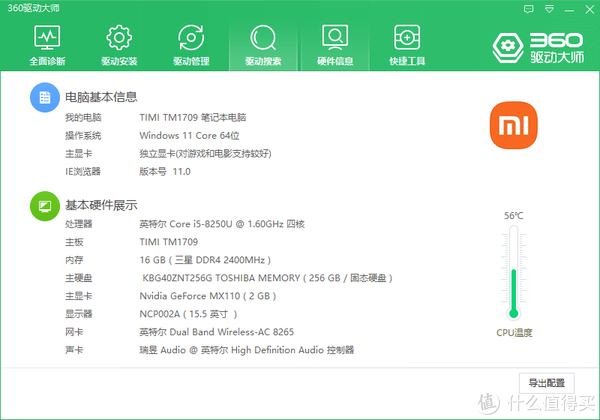Click the 内存 label
This screenshot has width=600, height=420.
coord(74,260)
